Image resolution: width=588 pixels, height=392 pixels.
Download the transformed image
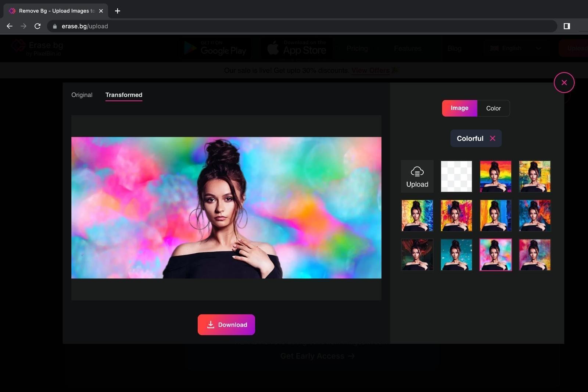(x=226, y=325)
